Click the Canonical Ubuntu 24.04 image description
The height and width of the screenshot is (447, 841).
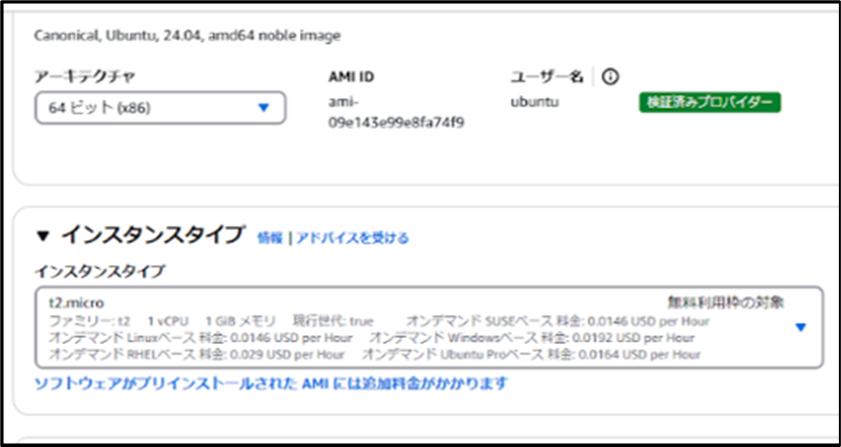(x=187, y=36)
